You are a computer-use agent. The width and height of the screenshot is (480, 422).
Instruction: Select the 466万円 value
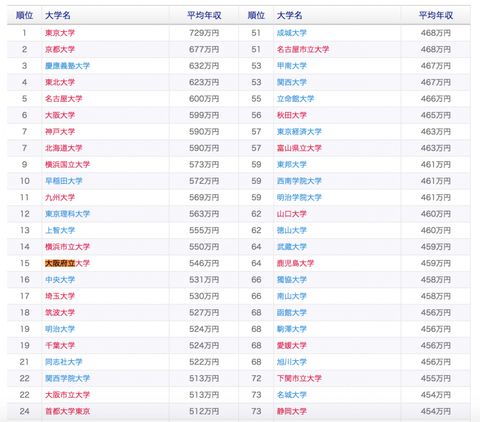click(x=436, y=99)
